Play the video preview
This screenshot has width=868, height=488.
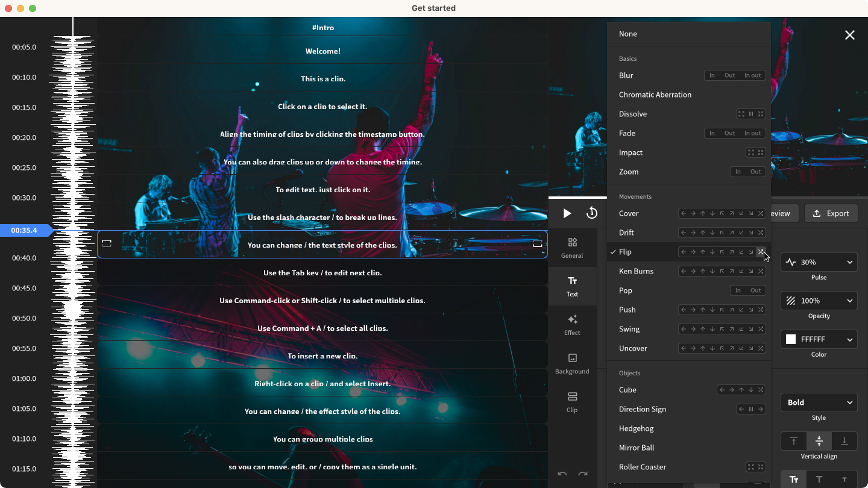[x=567, y=213]
